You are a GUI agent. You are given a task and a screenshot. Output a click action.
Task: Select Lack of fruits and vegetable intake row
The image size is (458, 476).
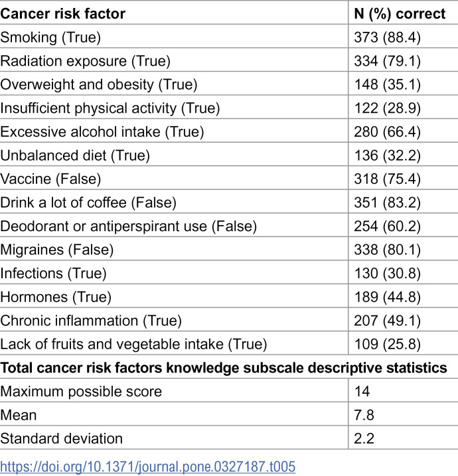click(229, 344)
